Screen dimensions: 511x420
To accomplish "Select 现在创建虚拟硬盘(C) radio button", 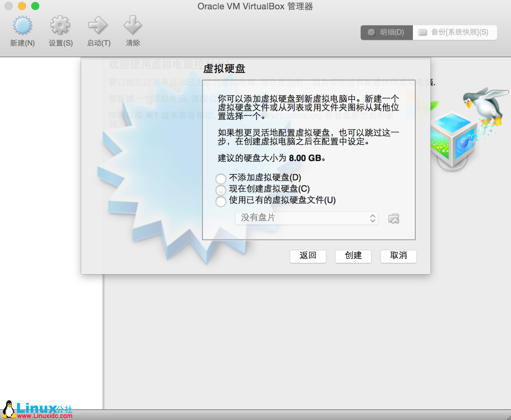I will pyautogui.click(x=221, y=190).
